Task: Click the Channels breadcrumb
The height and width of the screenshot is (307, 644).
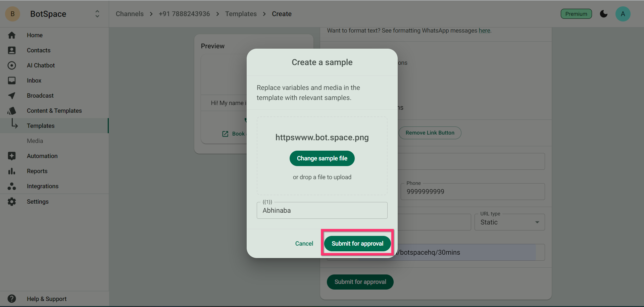Action: coord(130,14)
